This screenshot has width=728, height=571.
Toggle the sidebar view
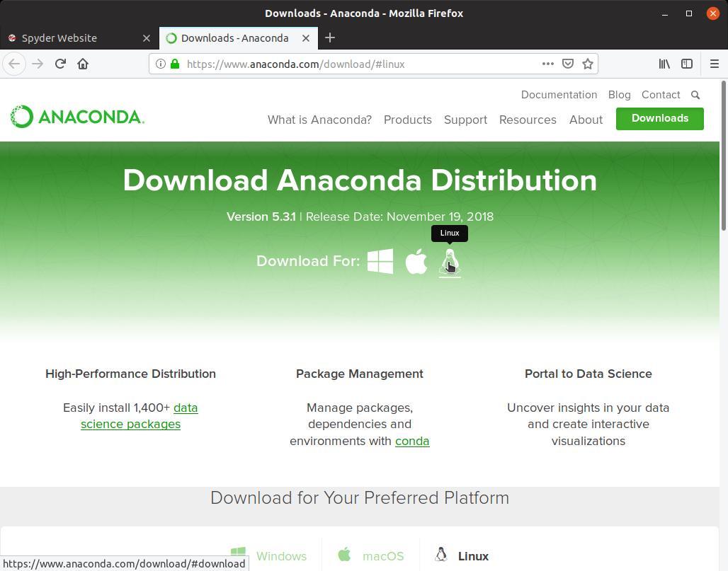(687, 64)
